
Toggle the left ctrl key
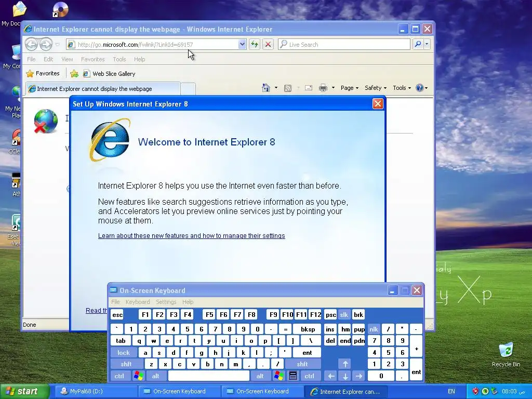tap(119, 376)
